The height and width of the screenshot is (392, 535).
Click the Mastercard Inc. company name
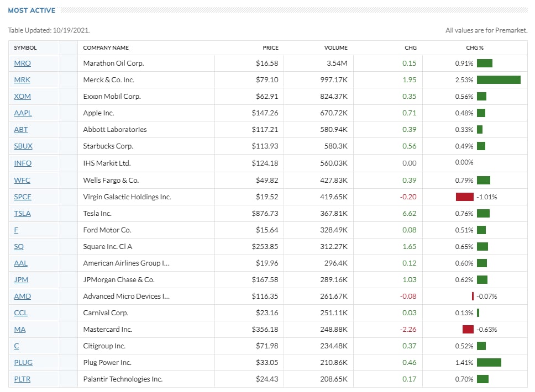point(107,330)
